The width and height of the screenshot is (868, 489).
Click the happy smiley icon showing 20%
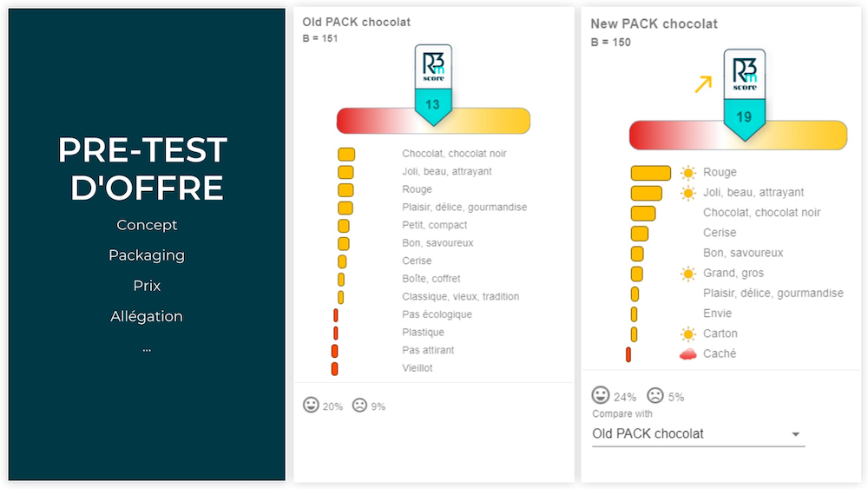pyautogui.click(x=311, y=405)
